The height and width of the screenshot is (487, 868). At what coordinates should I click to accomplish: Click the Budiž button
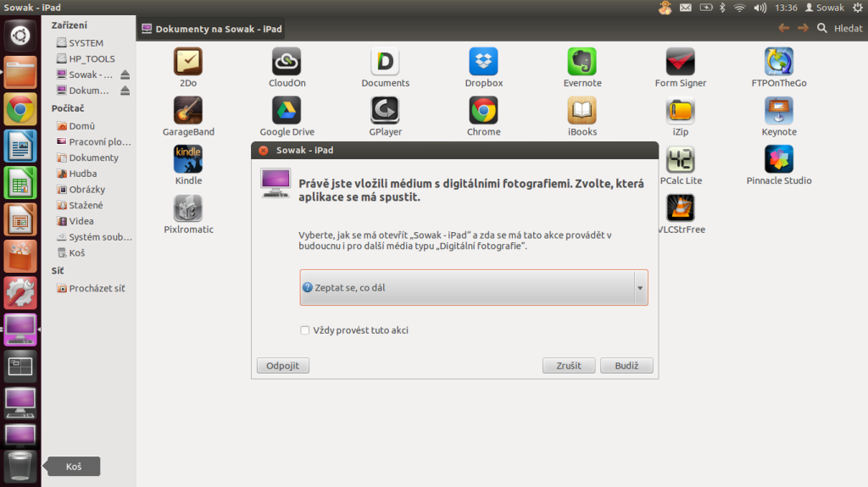[x=626, y=366]
